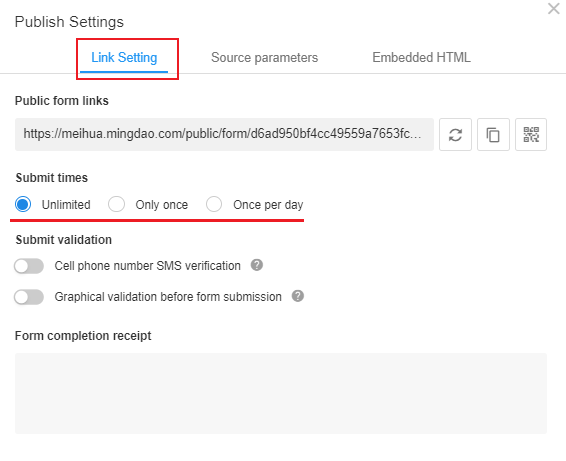The height and width of the screenshot is (461, 566).
Task: Switch to Source parameters tab
Action: 264,57
